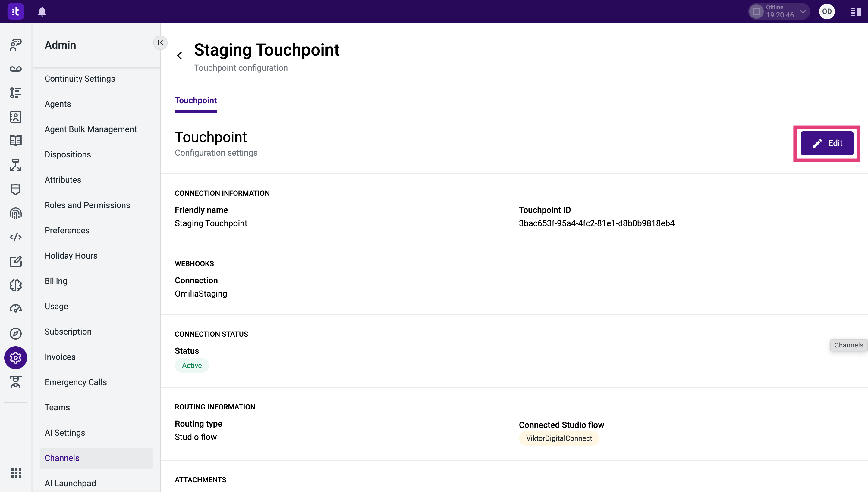Select the Voicemail icon on the left

click(x=16, y=69)
